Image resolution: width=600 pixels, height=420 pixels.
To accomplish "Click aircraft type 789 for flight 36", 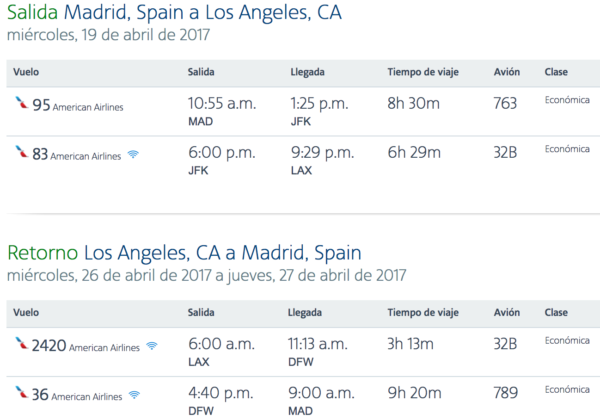I will pos(505,393).
